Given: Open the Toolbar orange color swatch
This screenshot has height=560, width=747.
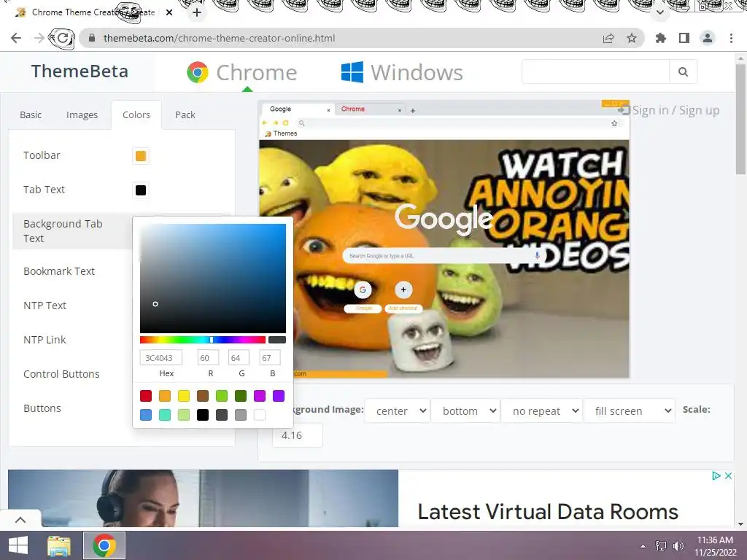Looking at the screenshot, I should pyautogui.click(x=141, y=156).
